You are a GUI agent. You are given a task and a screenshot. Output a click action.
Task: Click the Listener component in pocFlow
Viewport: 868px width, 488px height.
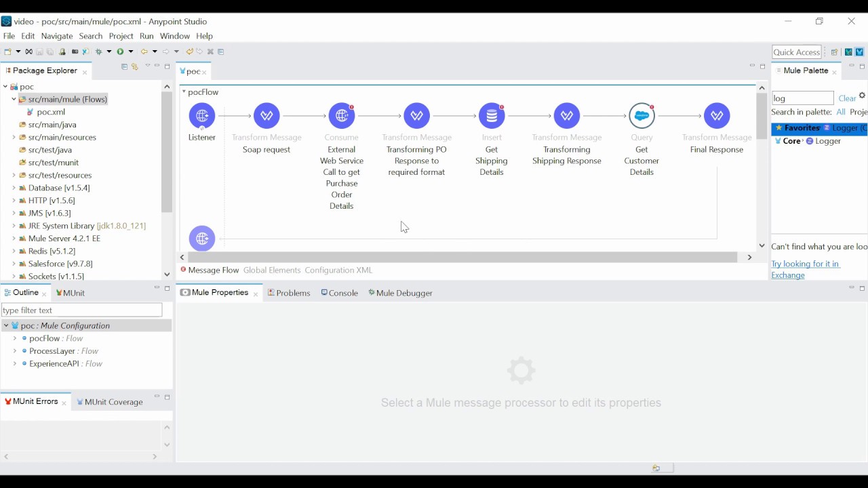coord(202,116)
